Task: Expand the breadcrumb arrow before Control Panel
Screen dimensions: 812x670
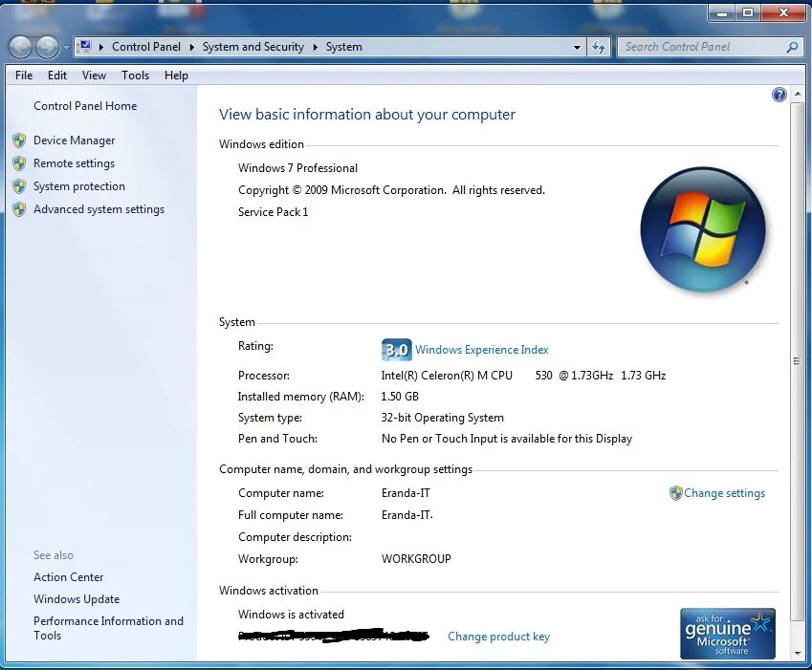Action: pyautogui.click(x=101, y=47)
